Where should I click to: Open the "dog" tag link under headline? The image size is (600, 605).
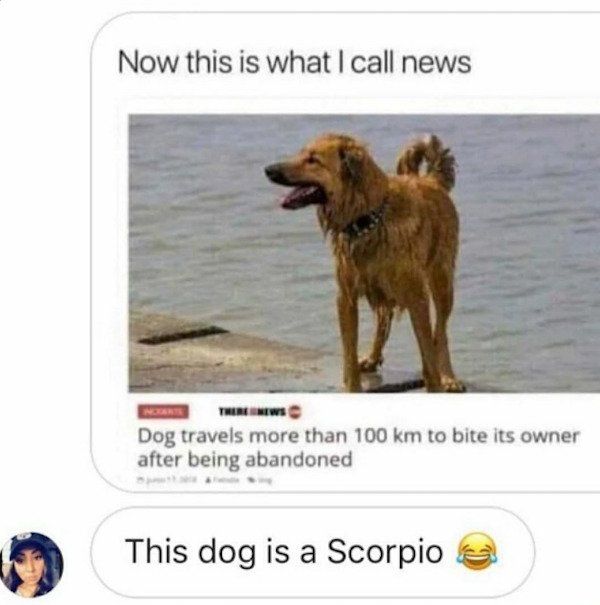[x=267, y=481]
